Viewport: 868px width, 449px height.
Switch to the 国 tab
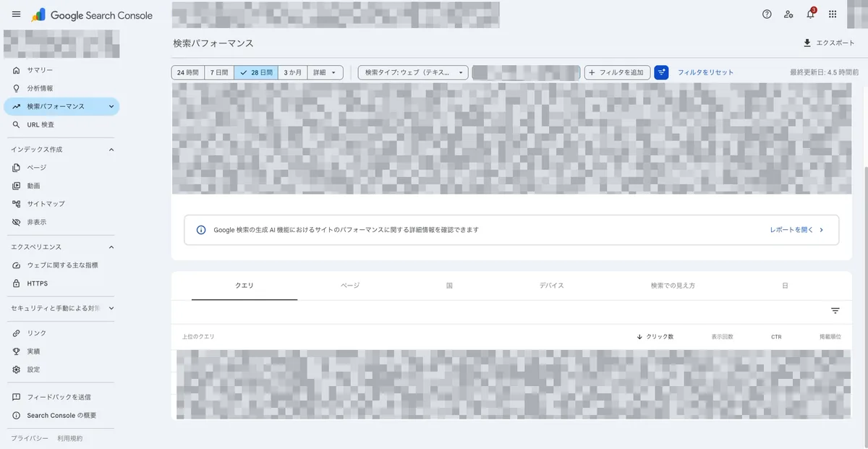point(449,286)
